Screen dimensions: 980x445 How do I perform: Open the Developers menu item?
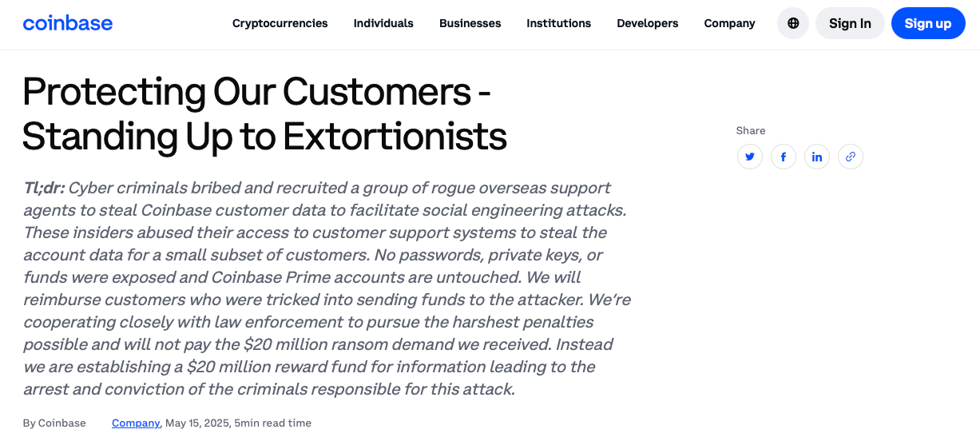[647, 23]
